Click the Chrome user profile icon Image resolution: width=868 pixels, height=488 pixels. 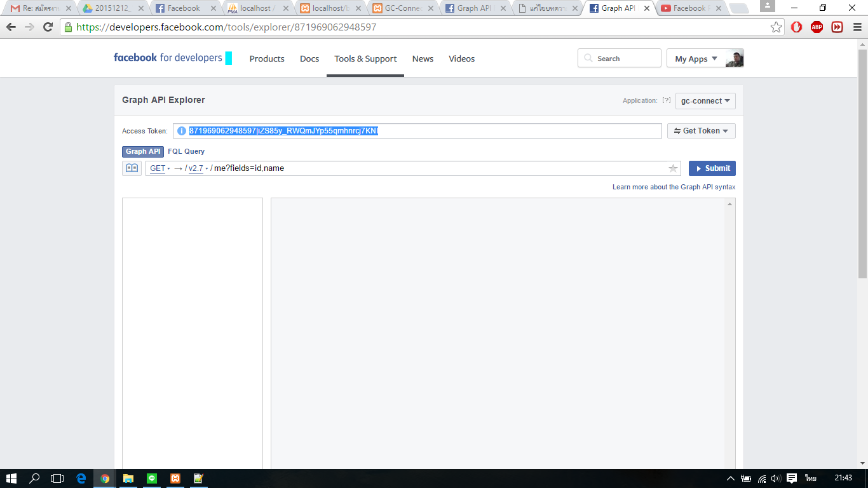point(768,6)
